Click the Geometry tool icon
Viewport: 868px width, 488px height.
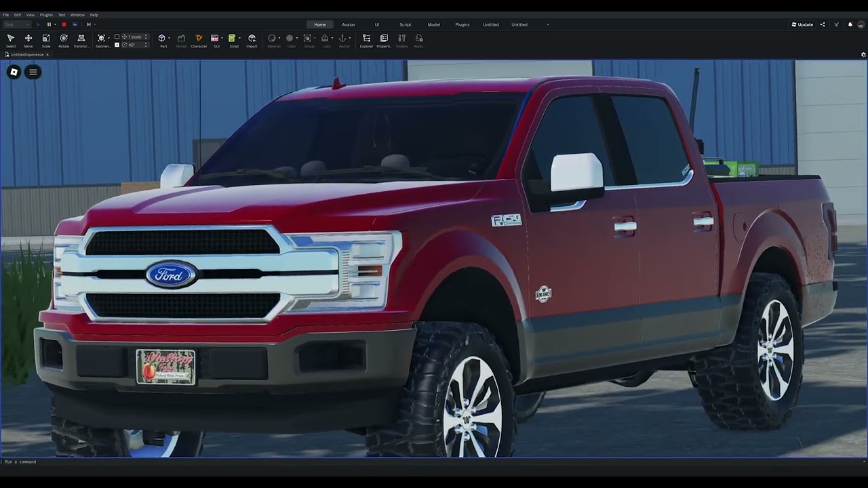point(101,39)
